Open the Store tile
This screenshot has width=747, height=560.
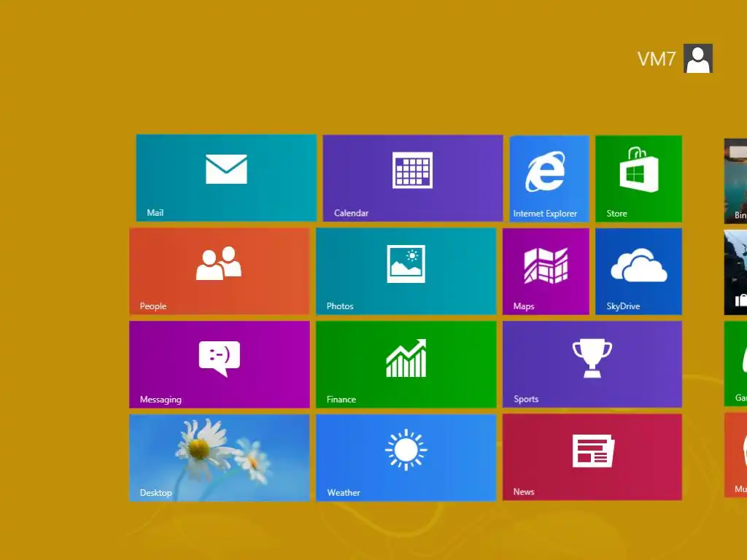pos(638,179)
